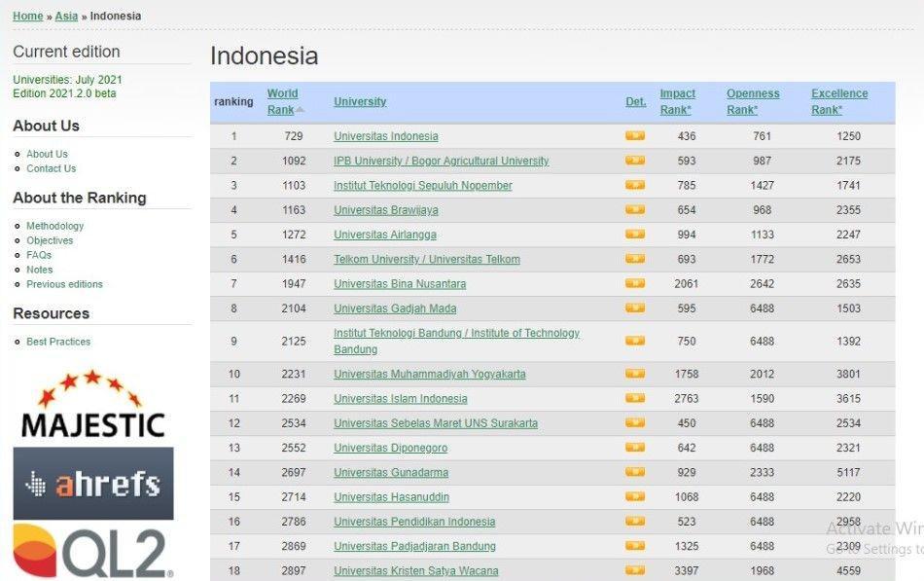
Task: Open Universitas Gunadarma link
Action: point(391,472)
